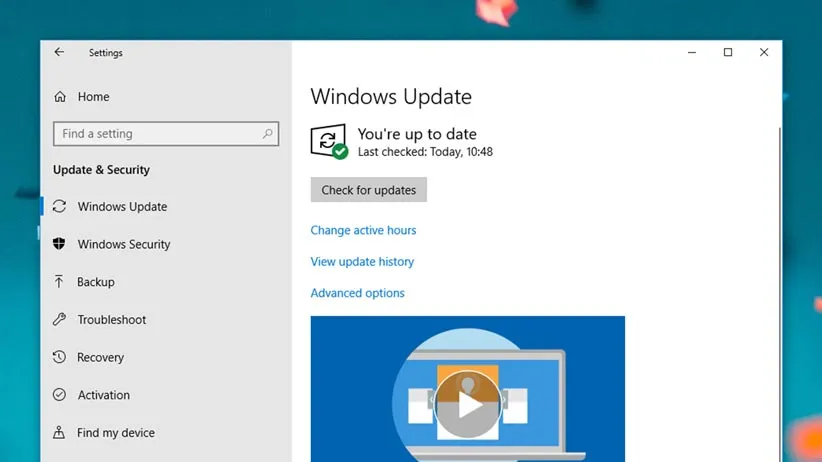Viewport: 822px width, 462px height.
Task: Click the Home house icon
Action: click(x=60, y=97)
